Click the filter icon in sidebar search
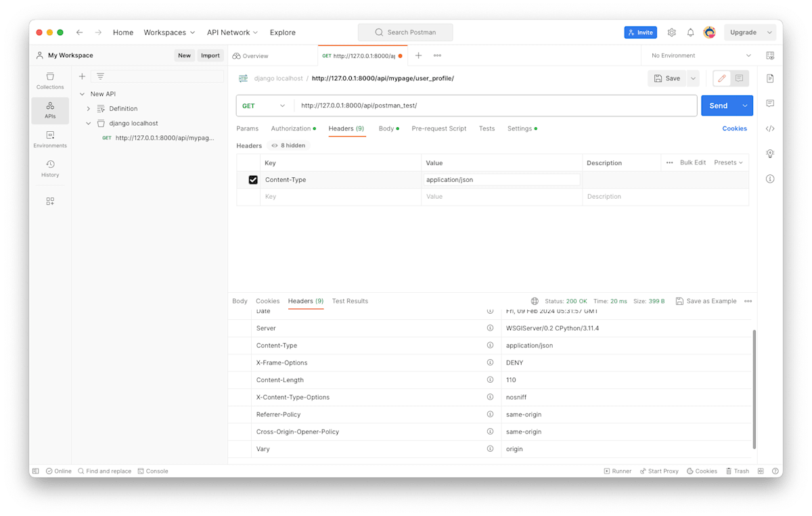The height and width of the screenshot is (516, 812). [x=100, y=76]
